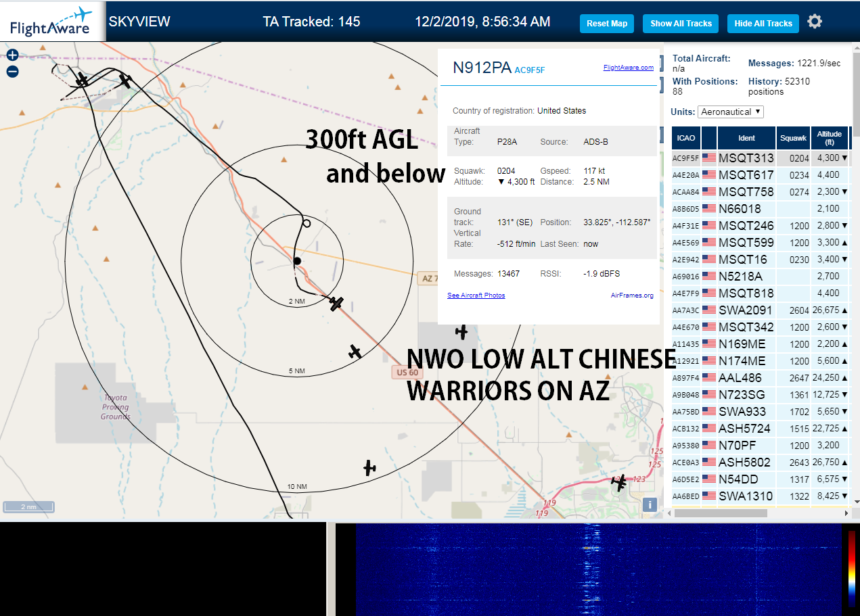This screenshot has width=860, height=616.
Task: Click the FlightAware logo
Action: pyautogui.click(x=51, y=22)
